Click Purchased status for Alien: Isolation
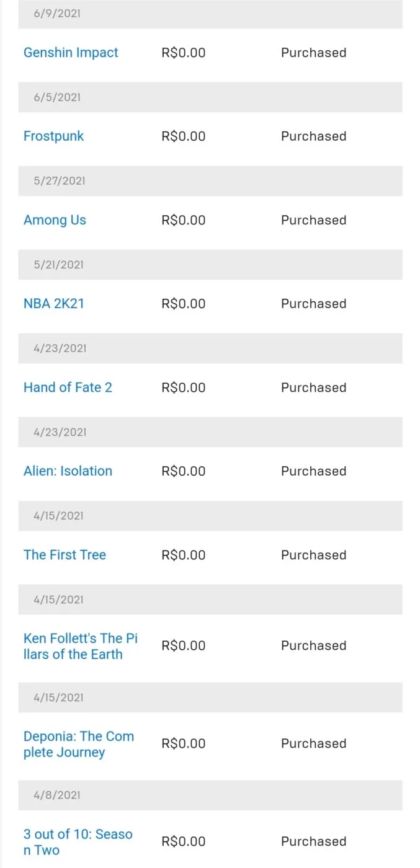Screen dimensions: 420x868 (x=313, y=471)
